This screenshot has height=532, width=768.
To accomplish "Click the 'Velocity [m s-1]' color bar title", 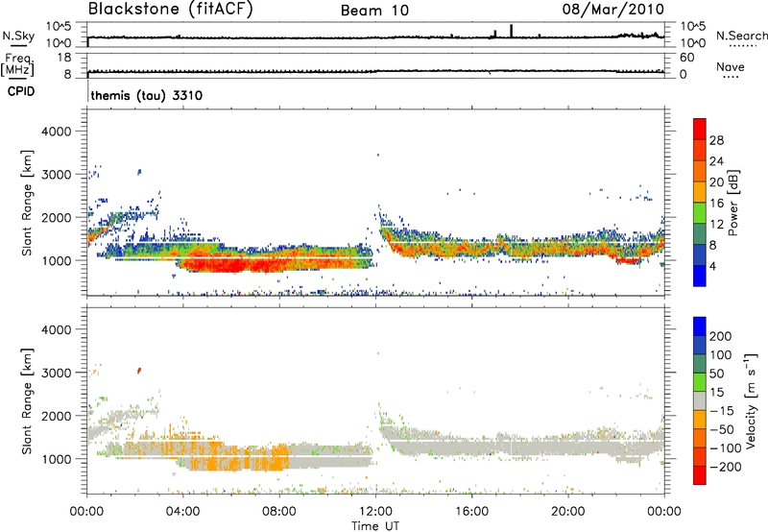I will click(751, 400).
